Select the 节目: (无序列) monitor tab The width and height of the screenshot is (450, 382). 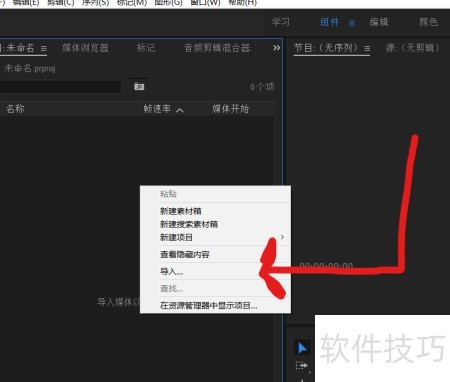[x=326, y=48]
